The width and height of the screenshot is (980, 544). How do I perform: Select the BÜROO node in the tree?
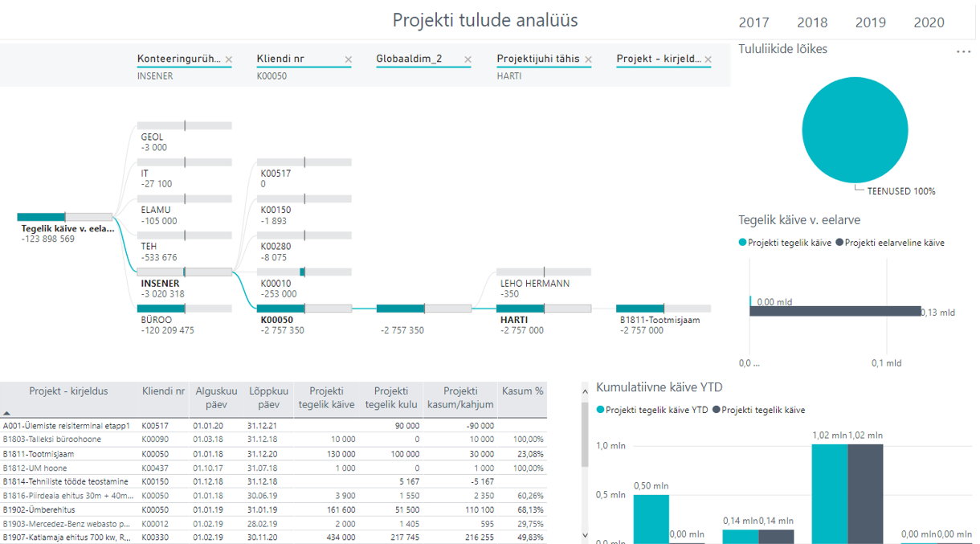(185, 320)
